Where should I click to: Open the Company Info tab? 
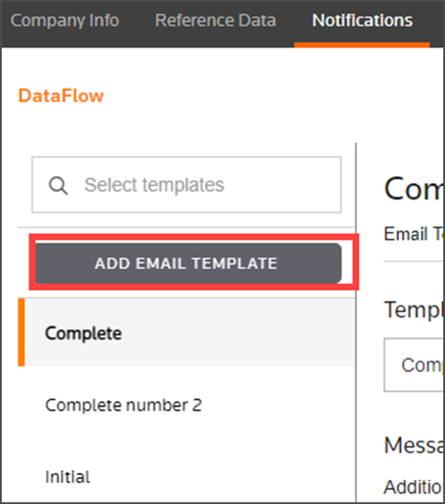pyautogui.click(x=65, y=21)
